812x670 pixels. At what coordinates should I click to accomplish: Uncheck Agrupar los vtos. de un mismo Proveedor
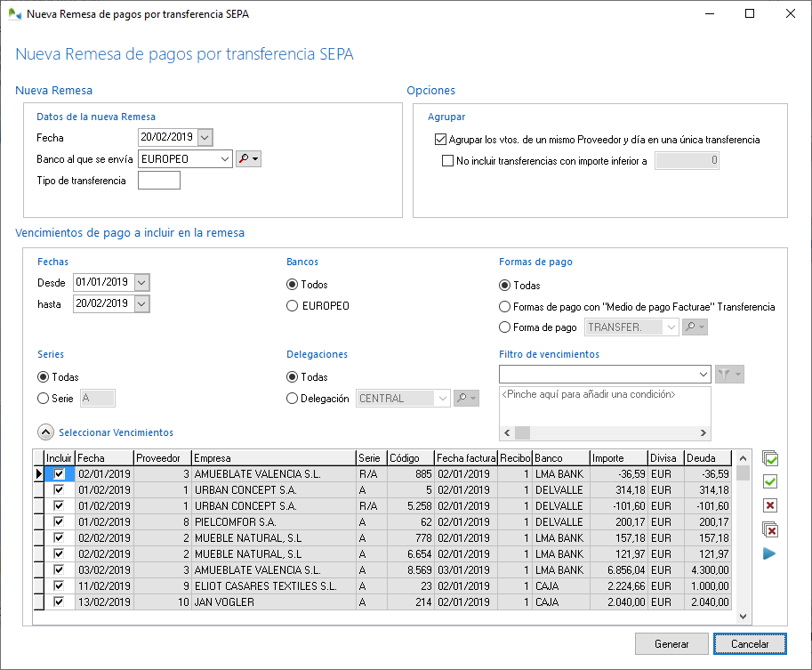tap(440, 139)
